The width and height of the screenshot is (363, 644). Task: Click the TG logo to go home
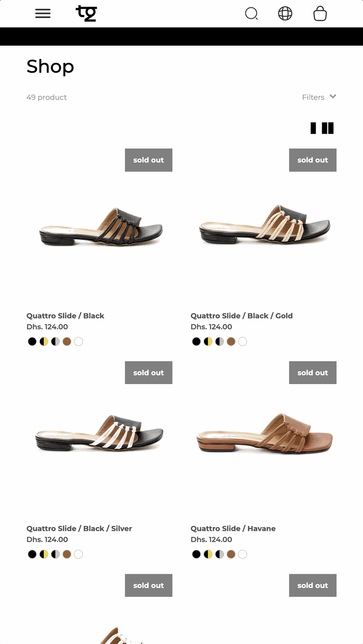(86, 13)
